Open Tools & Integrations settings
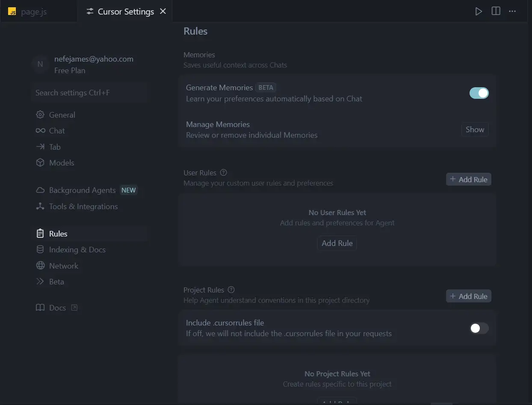The height and width of the screenshot is (405, 532). click(83, 206)
